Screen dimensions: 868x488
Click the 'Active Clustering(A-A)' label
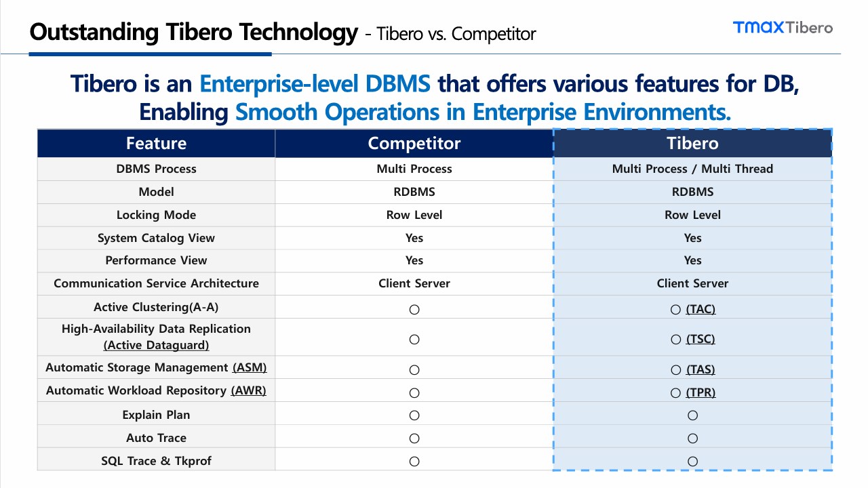point(156,307)
